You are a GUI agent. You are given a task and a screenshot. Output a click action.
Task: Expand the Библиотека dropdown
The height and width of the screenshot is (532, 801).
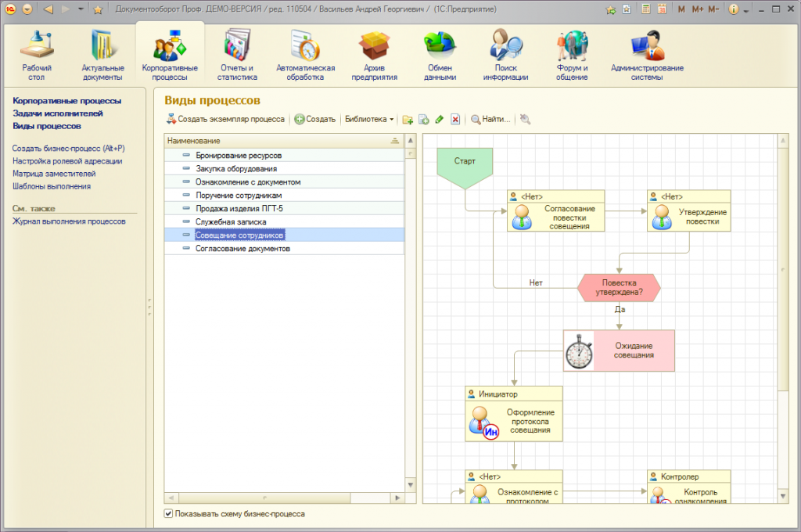[369, 120]
